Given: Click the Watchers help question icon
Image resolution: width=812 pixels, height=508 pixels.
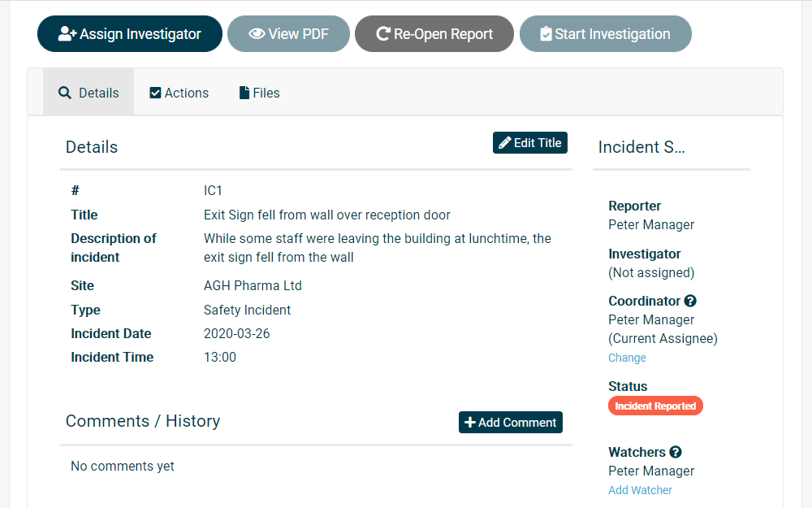Looking at the screenshot, I should [676, 452].
